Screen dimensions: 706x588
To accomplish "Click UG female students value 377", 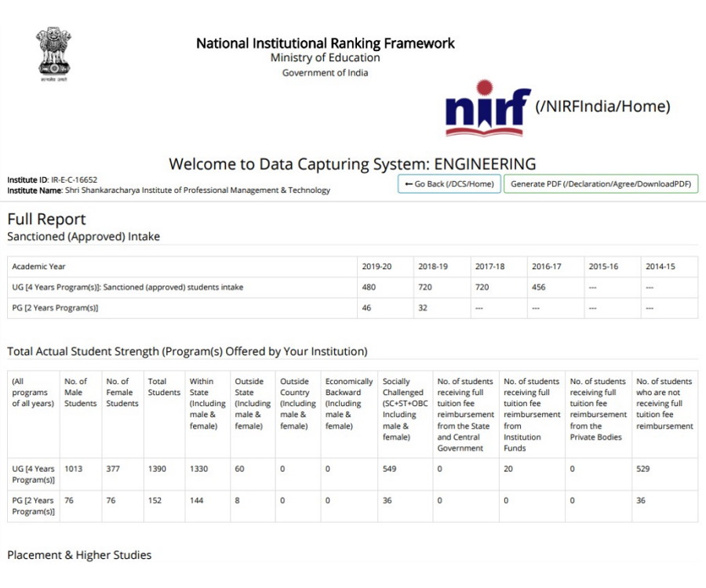I will click(x=113, y=469).
